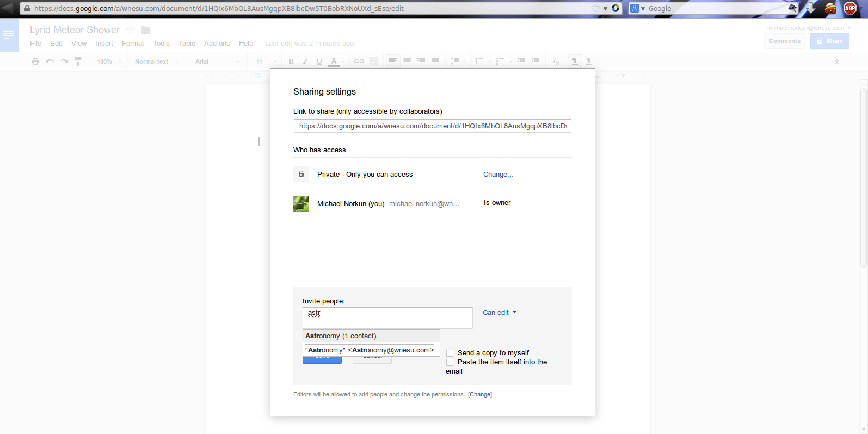
Task: Increase paragraph indent
Action: coord(535,61)
